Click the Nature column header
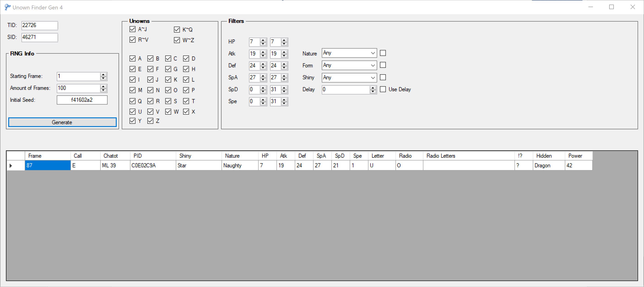The width and height of the screenshot is (644, 287). [240, 156]
